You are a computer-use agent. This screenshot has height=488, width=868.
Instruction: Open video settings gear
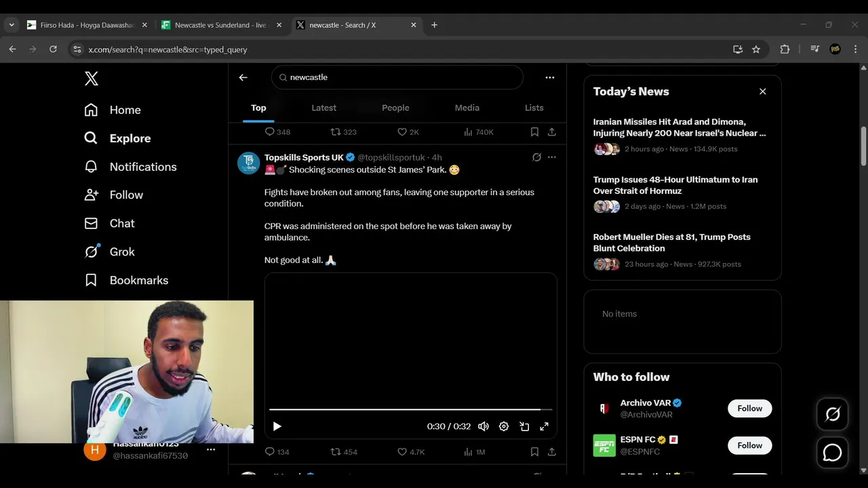click(x=504, y=426)
